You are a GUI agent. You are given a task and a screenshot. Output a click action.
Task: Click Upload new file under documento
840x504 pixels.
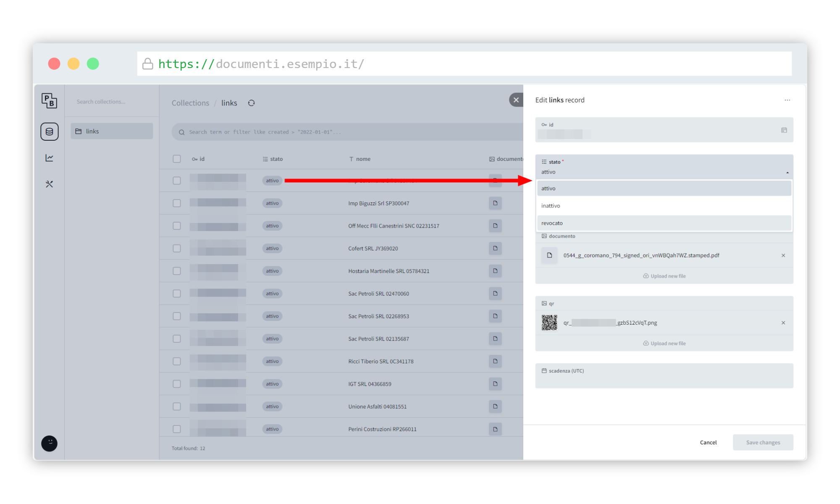(664, 276)
